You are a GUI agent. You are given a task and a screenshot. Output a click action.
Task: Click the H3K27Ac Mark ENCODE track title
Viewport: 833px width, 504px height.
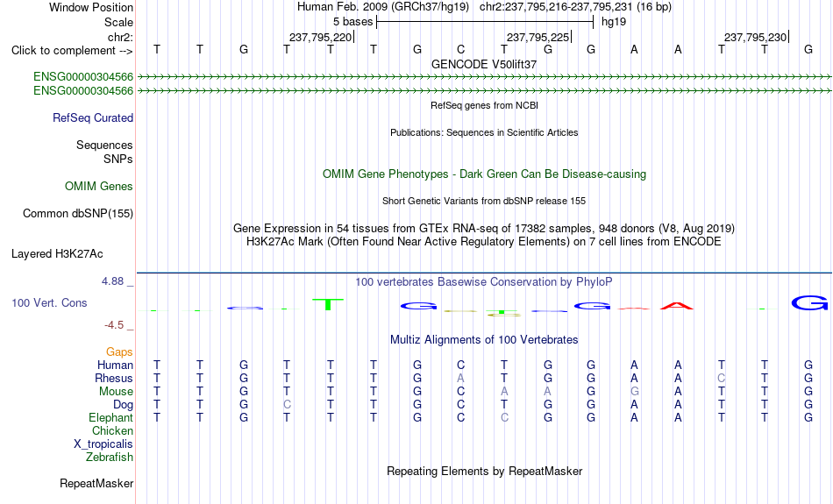point(484,242)
